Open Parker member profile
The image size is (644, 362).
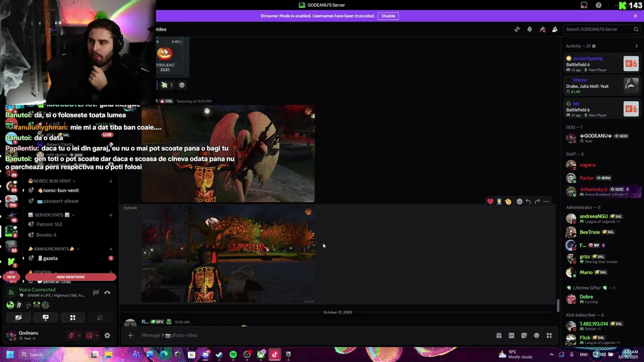[x=603, y=178]
